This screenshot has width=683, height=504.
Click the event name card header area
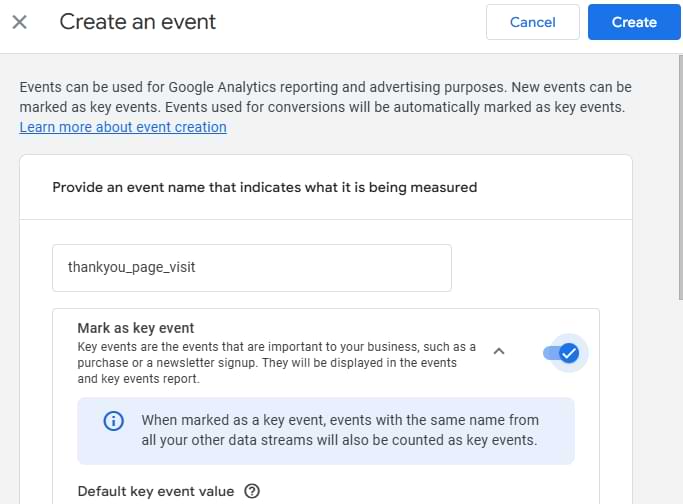pyautogui.click(x=326, y=187)
